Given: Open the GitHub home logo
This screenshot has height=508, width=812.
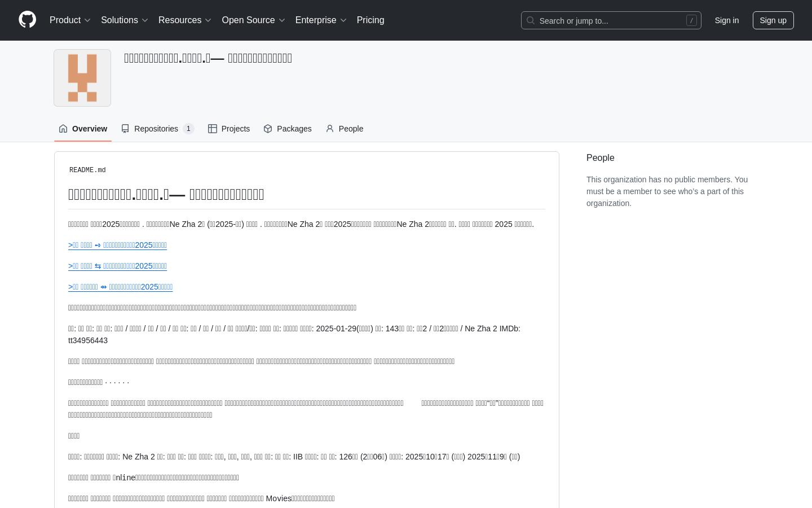Looking at the screenshot, I should click(x=27, y=20).
